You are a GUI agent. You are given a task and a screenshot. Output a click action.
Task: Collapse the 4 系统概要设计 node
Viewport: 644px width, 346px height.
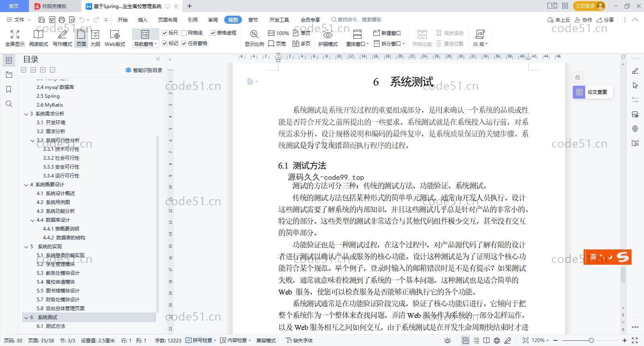coord(26,185)
